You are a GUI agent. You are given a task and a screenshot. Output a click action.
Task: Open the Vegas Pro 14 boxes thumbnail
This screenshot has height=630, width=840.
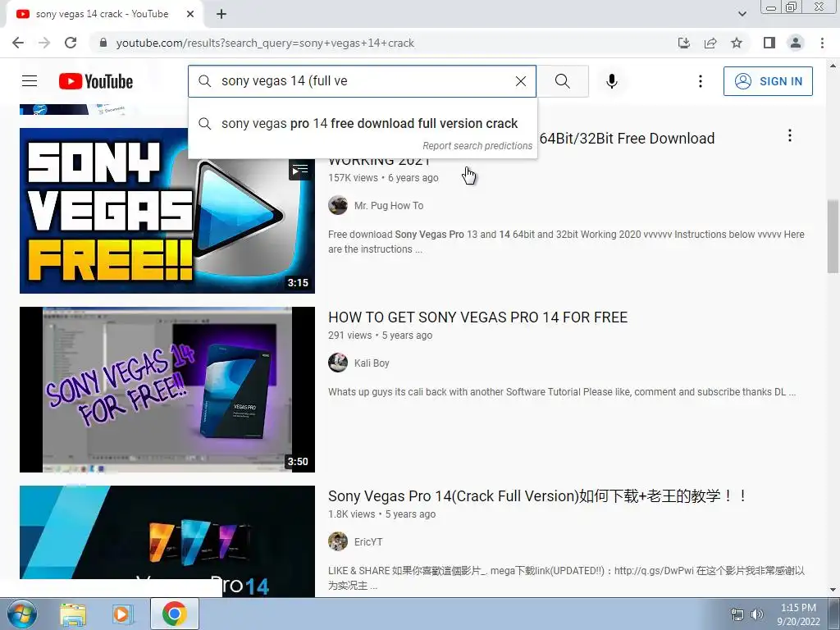click(167, 541)
